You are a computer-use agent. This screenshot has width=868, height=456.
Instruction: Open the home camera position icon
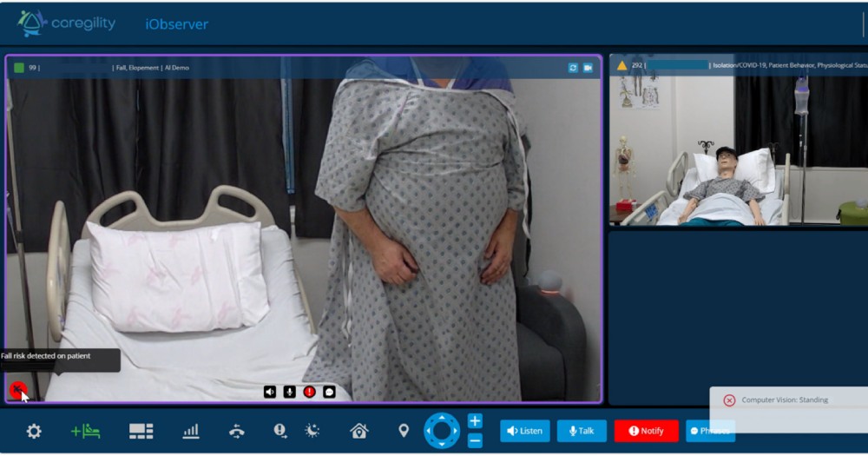coord(358,431)
